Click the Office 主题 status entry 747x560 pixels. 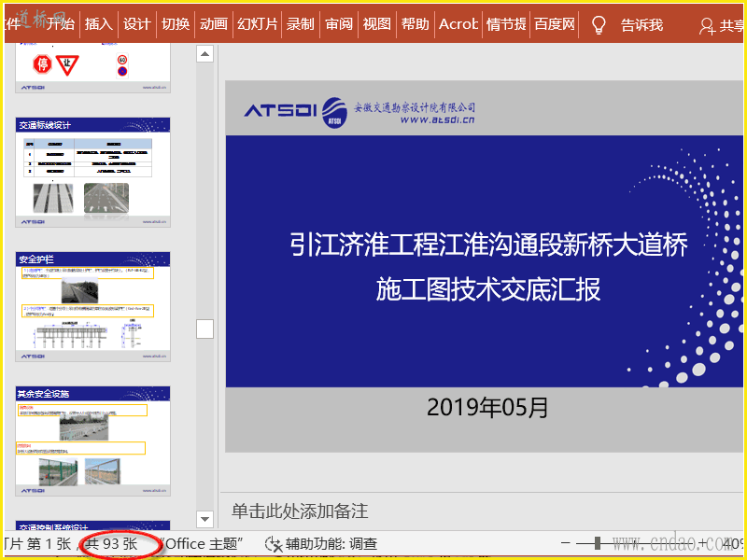point(202,544)
